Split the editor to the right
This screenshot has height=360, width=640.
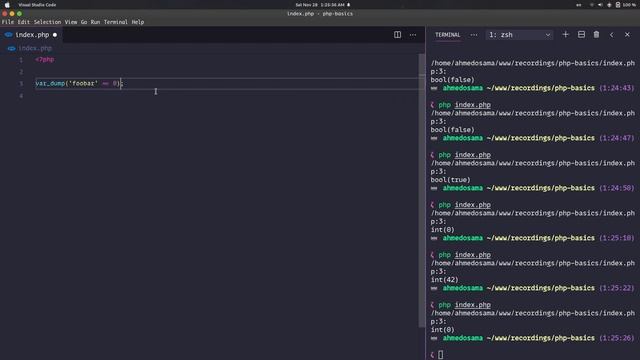(397, 35)
